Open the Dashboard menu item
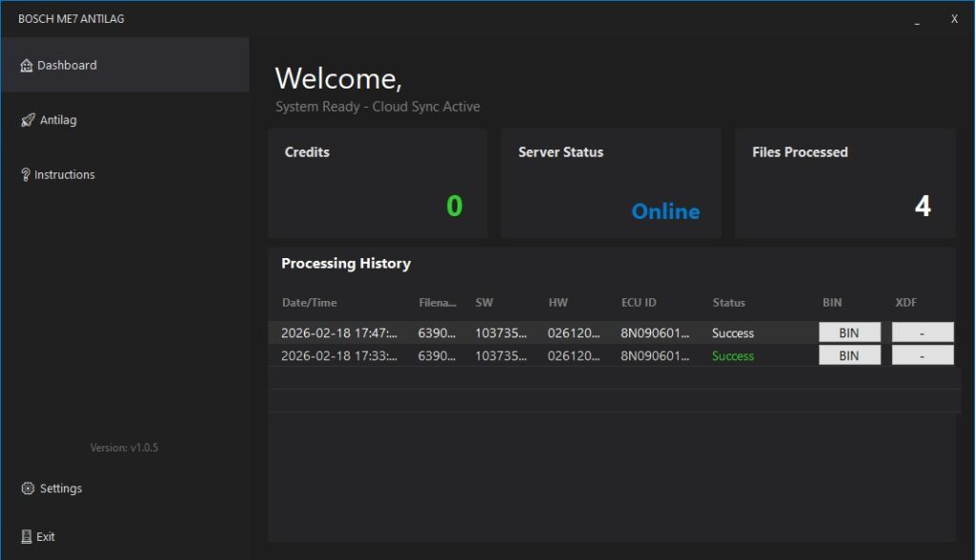The width and height of the screenshot is (976, 560). (x=125, y=65)
